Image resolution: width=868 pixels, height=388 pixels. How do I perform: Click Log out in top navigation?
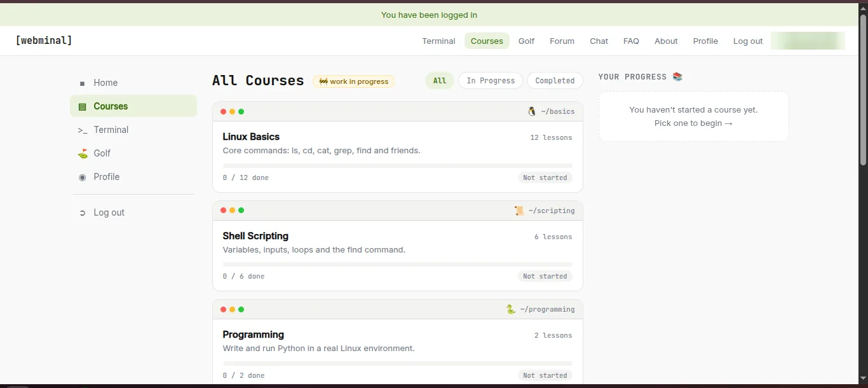click(x=748, y=41)
